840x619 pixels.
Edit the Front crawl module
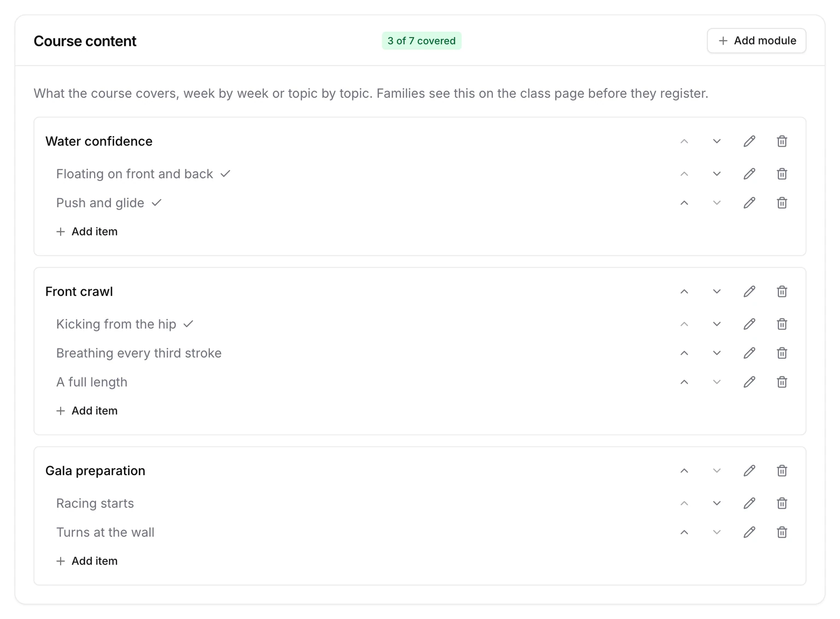click(749, 291)
